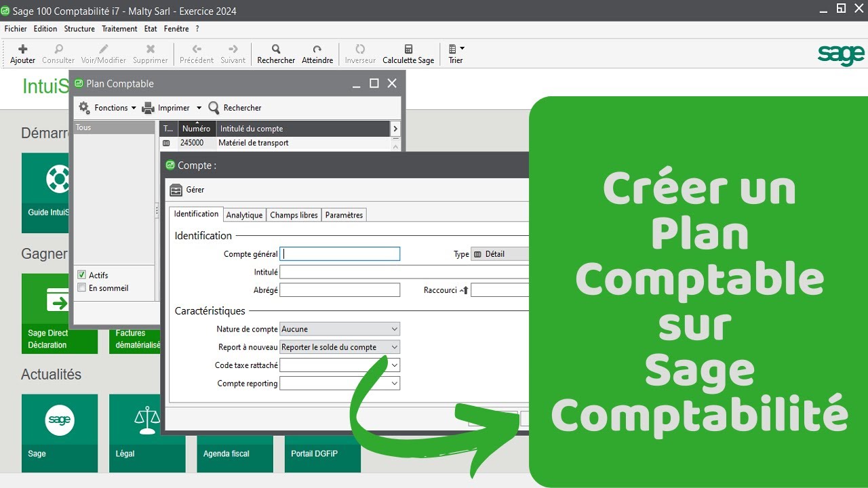Open the Type Détail dropdown

[500, 254]
